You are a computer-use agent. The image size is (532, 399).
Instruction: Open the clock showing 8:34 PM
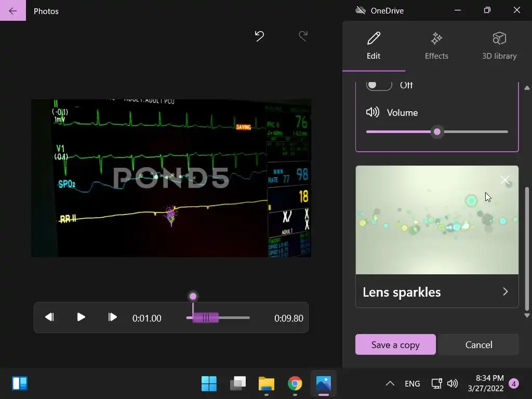tap(486, 383)
